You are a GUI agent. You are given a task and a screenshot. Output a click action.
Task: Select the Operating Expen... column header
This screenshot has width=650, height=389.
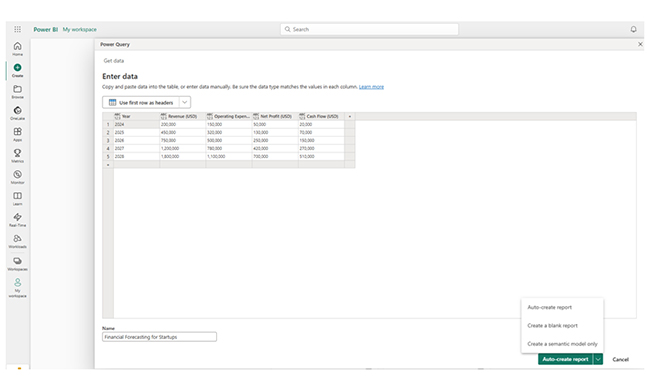(x=229, y=117)
